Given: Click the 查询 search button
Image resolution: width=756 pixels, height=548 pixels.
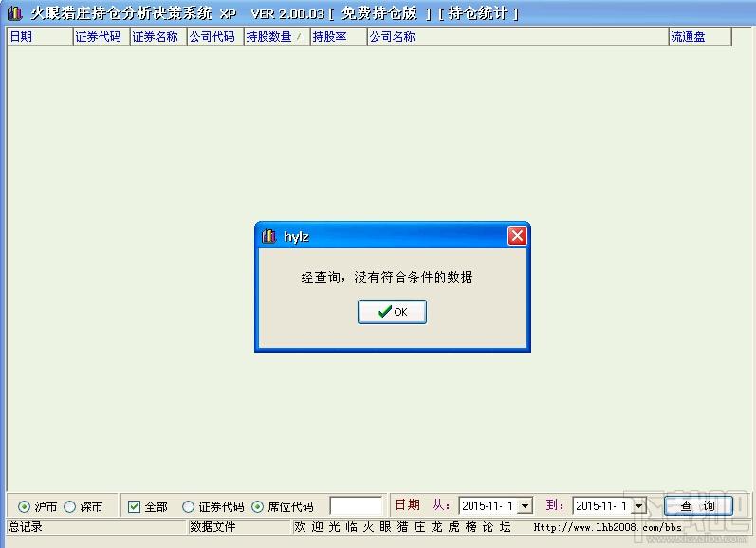Looking at the screenshot, I should pos(697,505).
